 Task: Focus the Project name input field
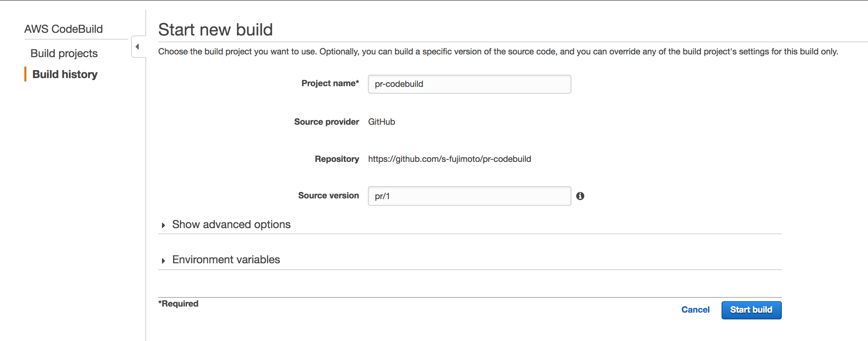(x=469, y=84)
